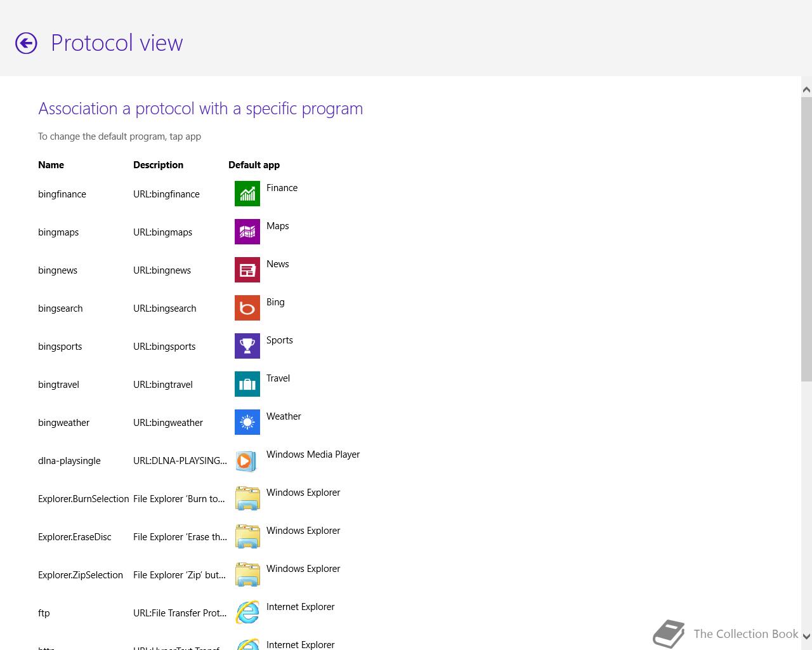Click the Protocol view page title
Image resolution: width=812 pixels, height=650 pixels.
[x=117, y=43]
